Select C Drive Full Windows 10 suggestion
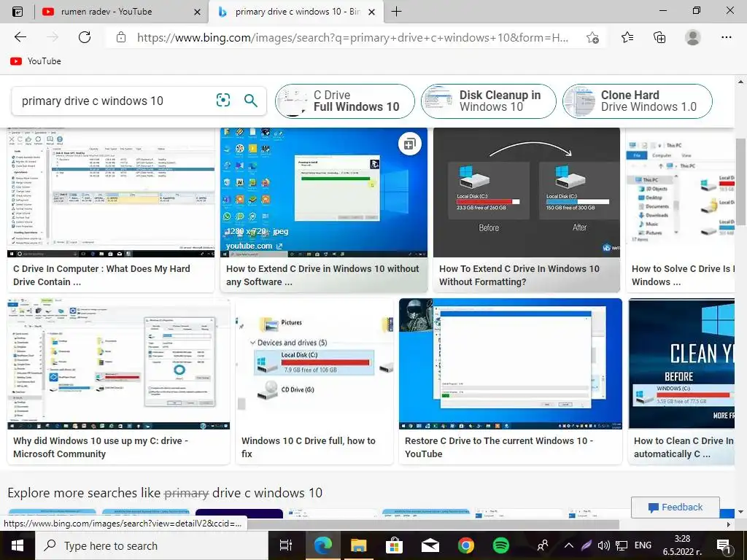Viewport: 747px width, 560px height. 345,101
